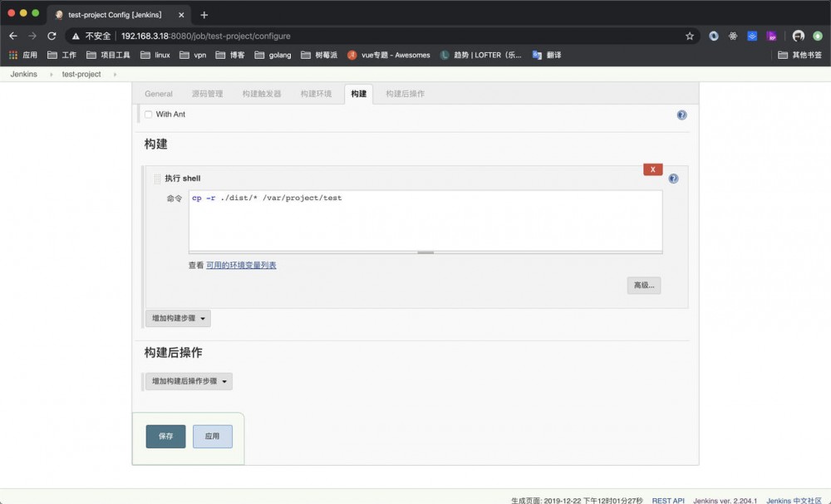This screenshot has height=504, width=831.
Task: Enable the With Ant checkbox
Action: 148,115
